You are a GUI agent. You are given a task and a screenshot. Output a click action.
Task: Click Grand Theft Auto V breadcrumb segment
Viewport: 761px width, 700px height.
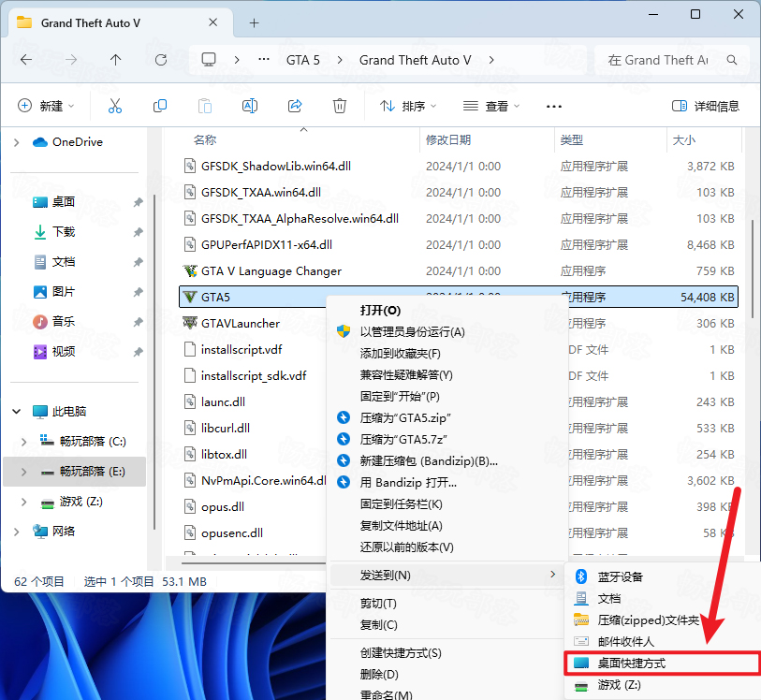pos(415,60)
